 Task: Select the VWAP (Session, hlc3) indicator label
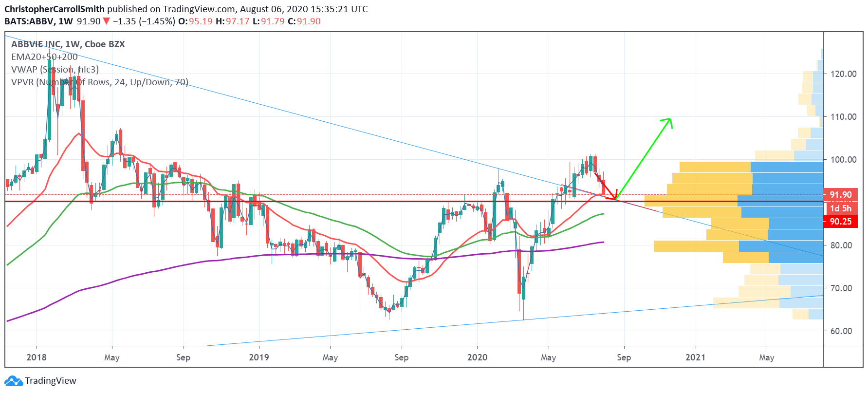tap(55, 70)
